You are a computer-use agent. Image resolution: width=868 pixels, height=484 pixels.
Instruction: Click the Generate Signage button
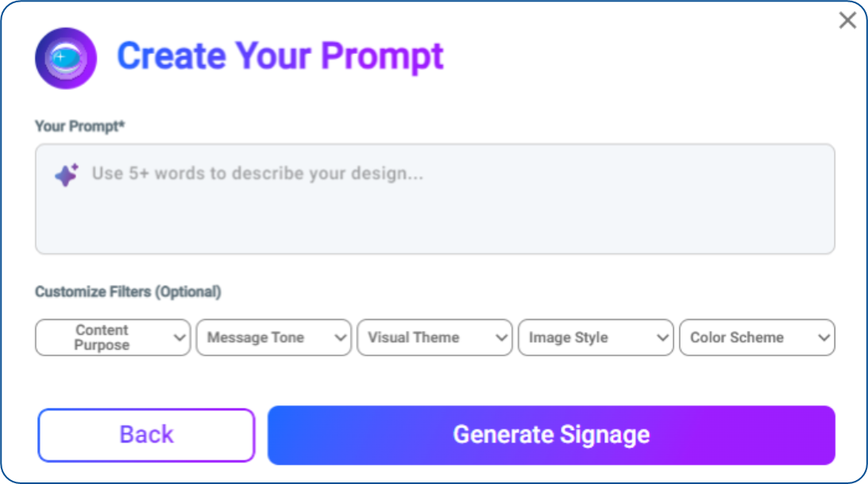551,436
